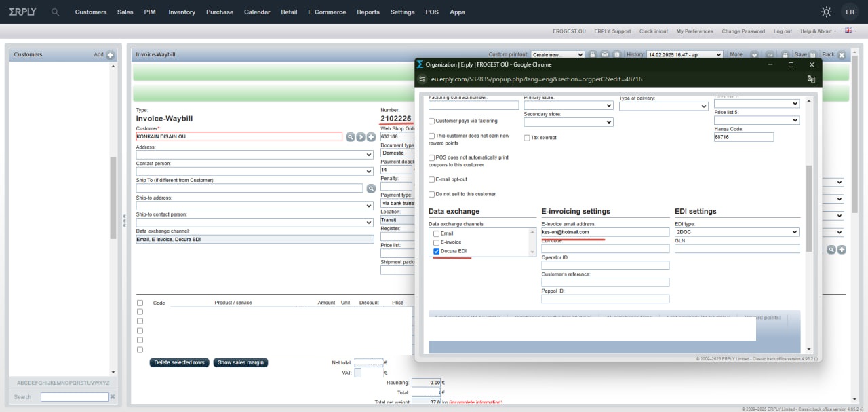This screenshot has width=868, height=412.
Task: Open the EDI type dropdown showing 2DOC
Action: point(737,232)
